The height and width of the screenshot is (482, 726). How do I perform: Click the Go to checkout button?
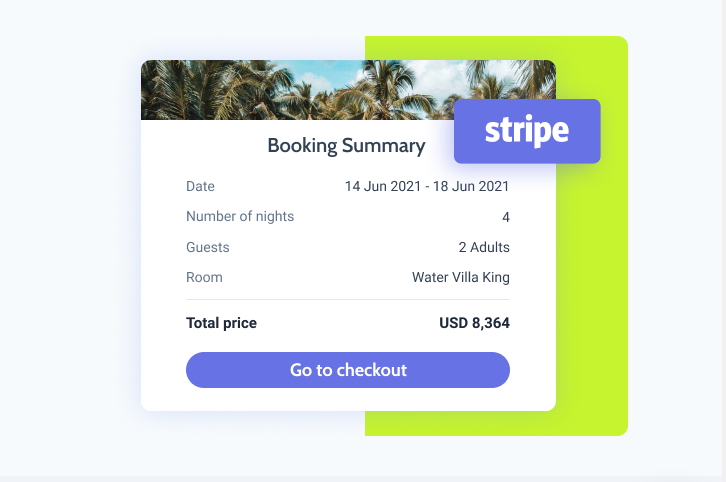[x=348, y=370]
